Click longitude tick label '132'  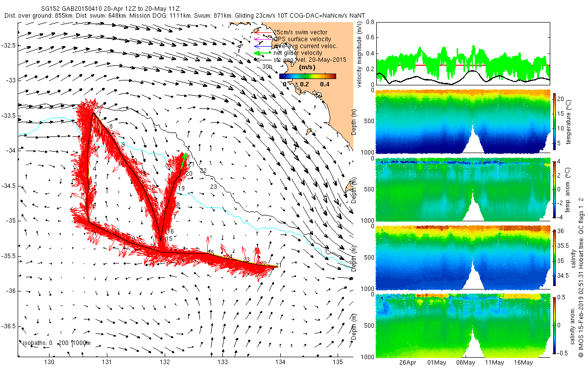click(x=165, y=362)
